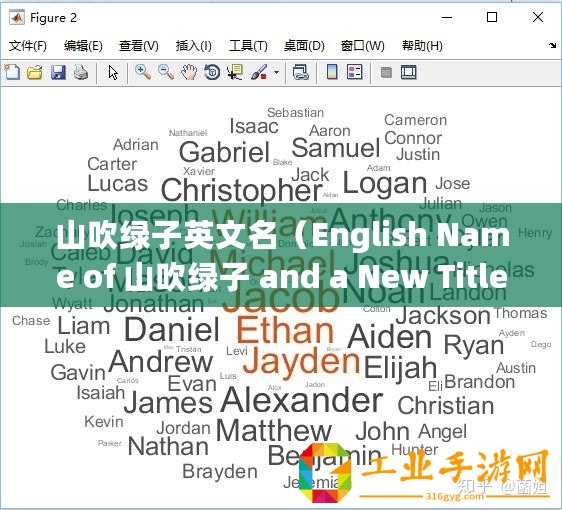Click the word "Ethan" in the word cloud

(285, 330)
